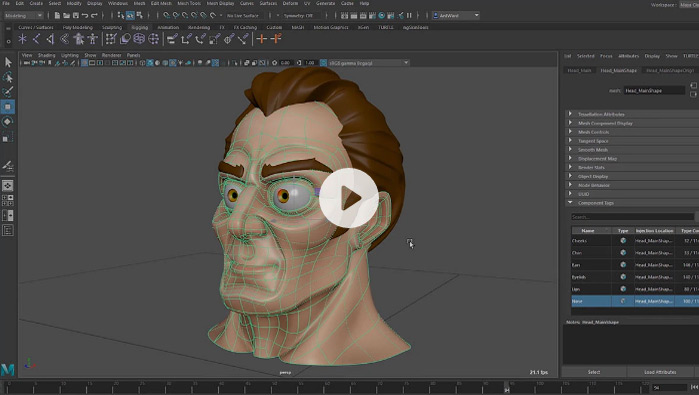Image resolution: width=699 pixels, height=395 pixels.
Task: Click the Create Cluster shelf icon
Action: tap(153, 39)
